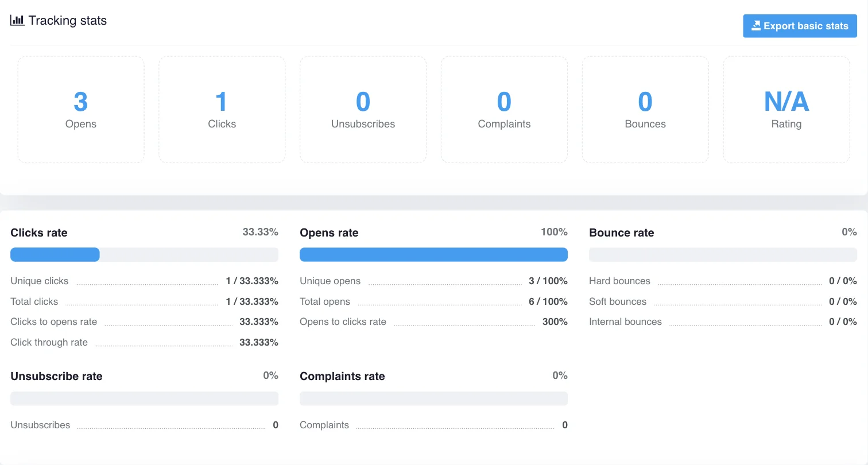Click the Clicks rate progress bar
868x465 pixels.
pyautogui.click(x=144, y=255)
